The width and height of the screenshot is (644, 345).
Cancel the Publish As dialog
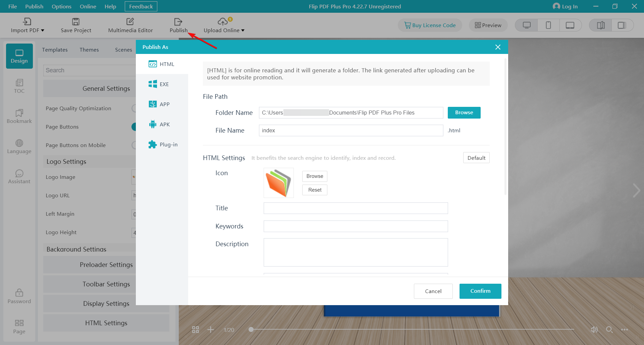point(433,291)
